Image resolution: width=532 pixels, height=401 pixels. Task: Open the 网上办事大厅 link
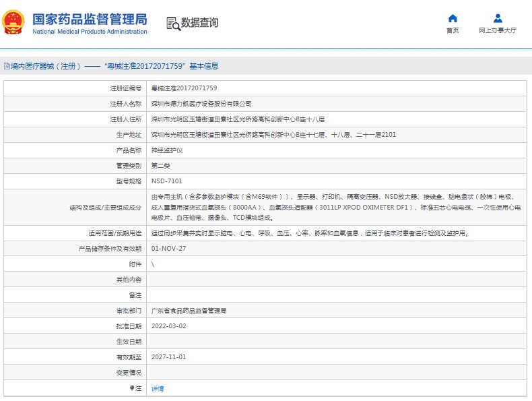tap(498, 30)
